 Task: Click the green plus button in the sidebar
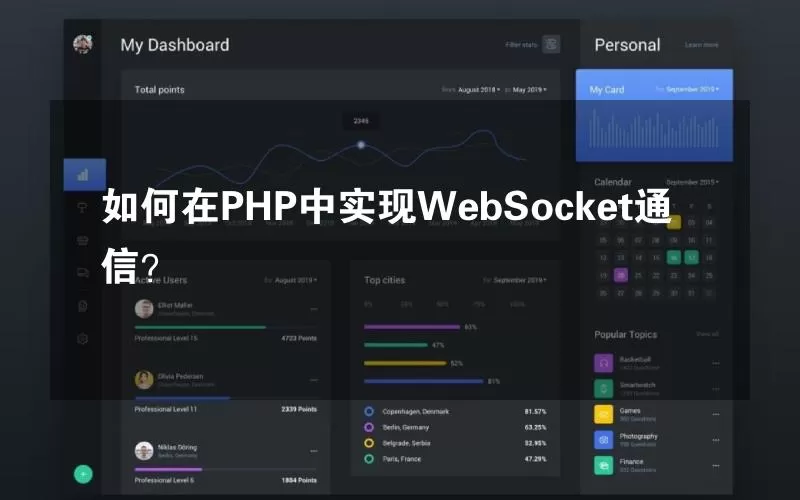click(83, 474)
